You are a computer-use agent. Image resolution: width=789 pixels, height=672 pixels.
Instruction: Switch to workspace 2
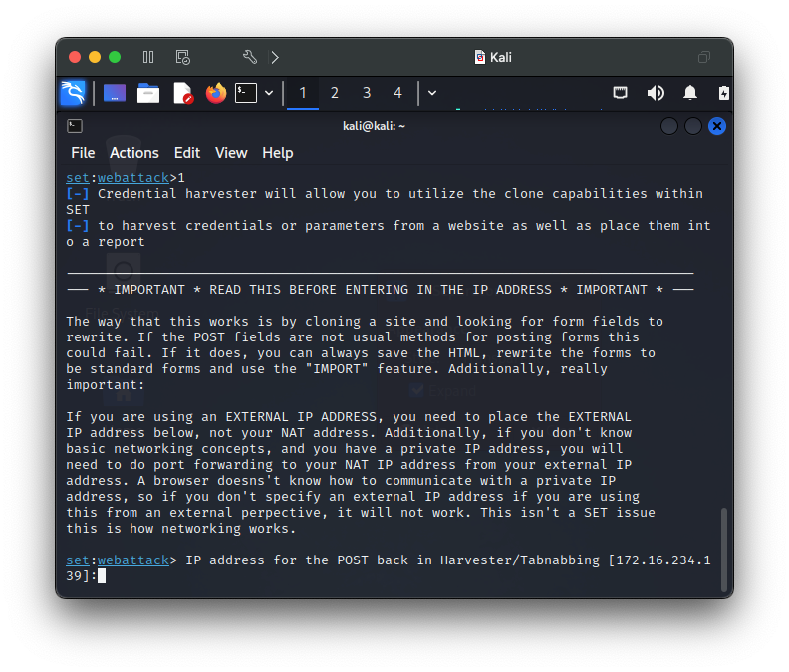[x=335, y=93]
